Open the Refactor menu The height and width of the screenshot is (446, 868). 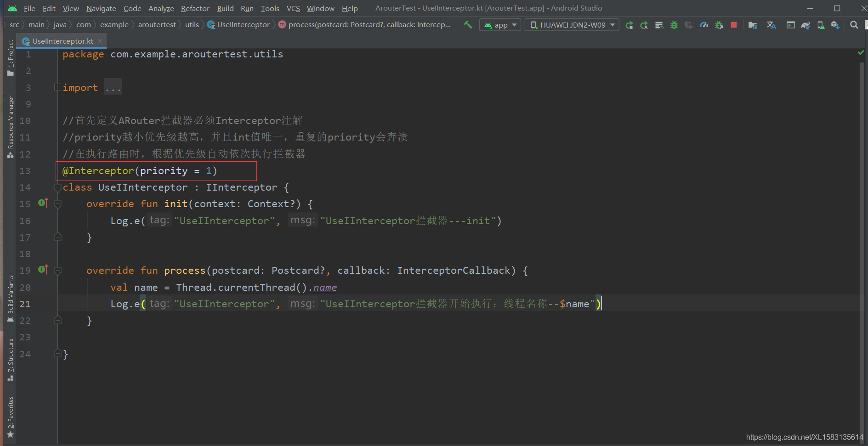coord(195,8)
